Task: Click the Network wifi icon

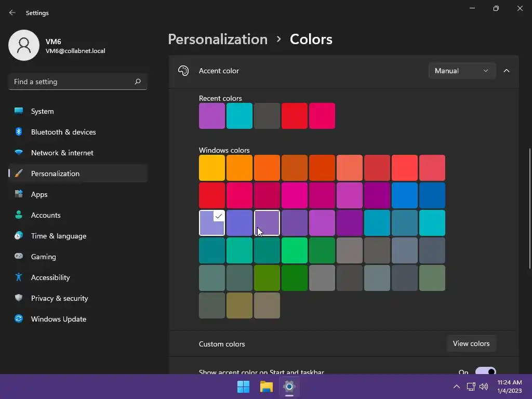Action: pos(19,152)
